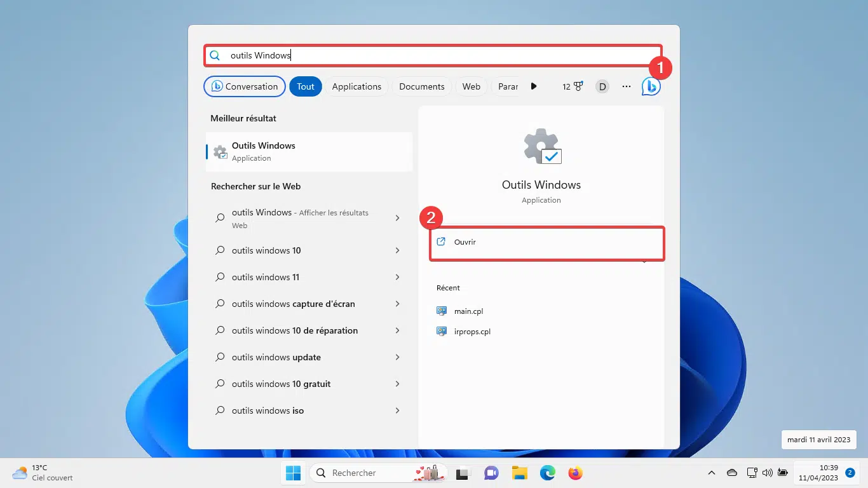Click the search icon beside 'outils windows iso'
The image size is (868, 488).
tap(220, 410)
